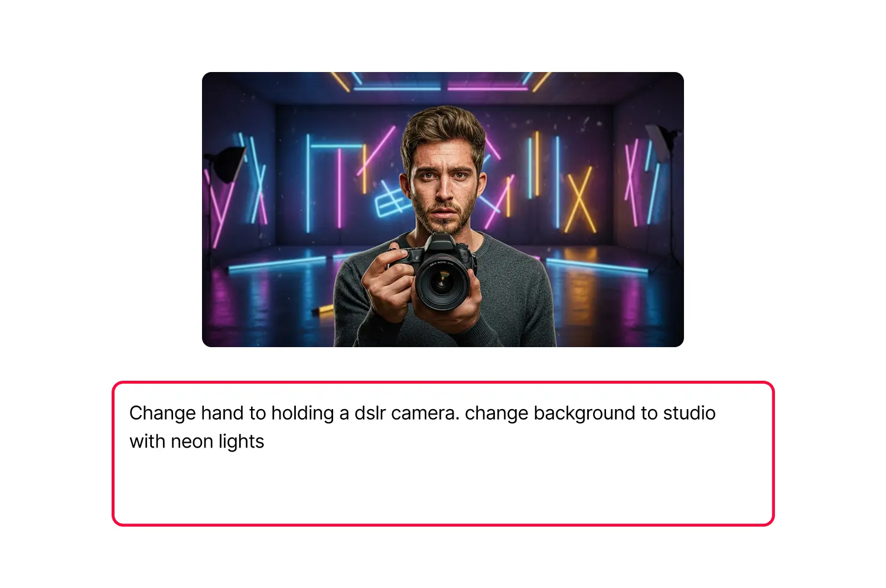
Task: Click the ceiling neon light bars
Action: click(441, 82)
